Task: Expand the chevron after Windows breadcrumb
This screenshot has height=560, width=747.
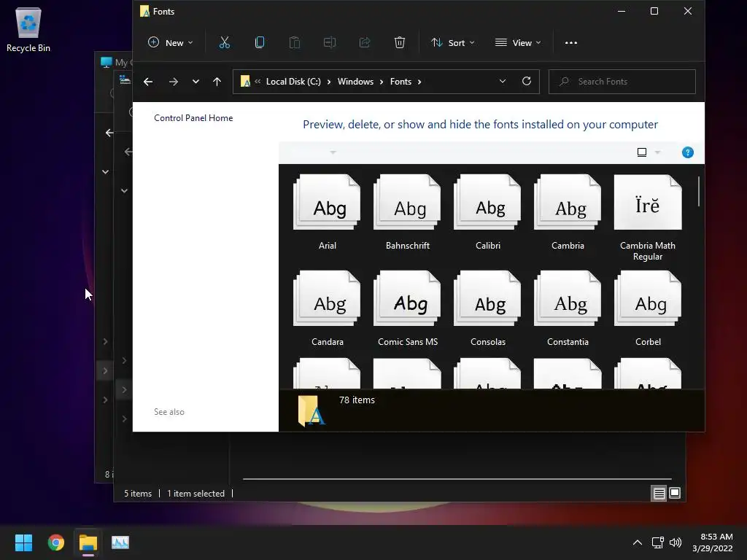Action: point(381,82)
